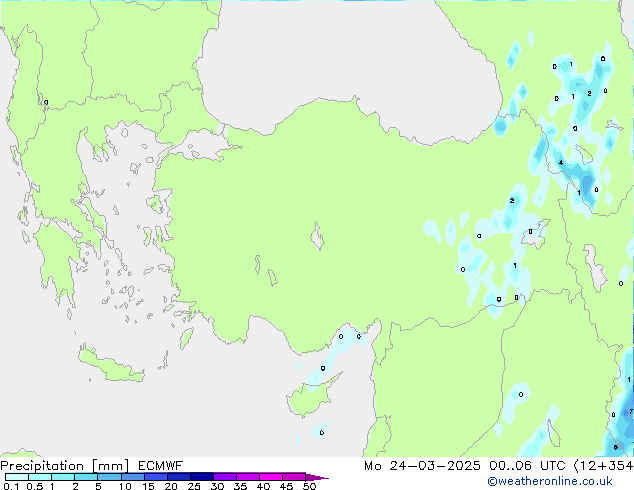Click the 20 to 25 mm legend swatch
This screenshot has width=634, height=490.
(178, 477)
